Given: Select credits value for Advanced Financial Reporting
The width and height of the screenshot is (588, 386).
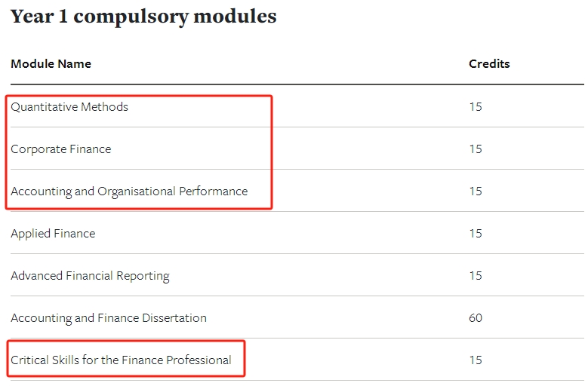Looking at the screenshot, I should pyautogui.click(x=476, y=276).
